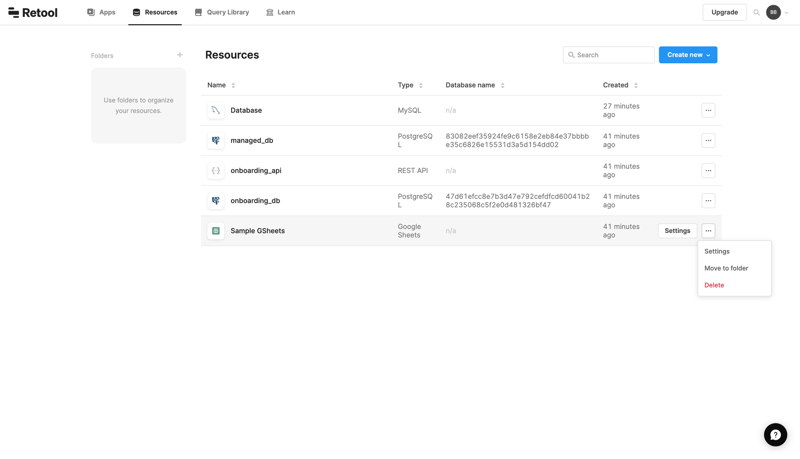800x459 pixels.
Task: Click the Query Library tab icon
Action: pos(198,12)
